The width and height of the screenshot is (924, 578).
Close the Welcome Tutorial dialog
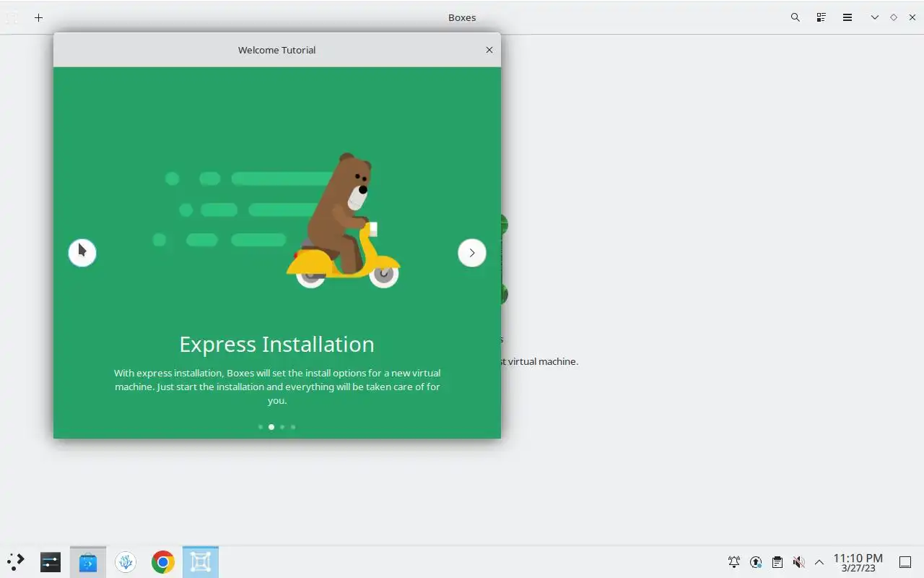click(489, 50)
